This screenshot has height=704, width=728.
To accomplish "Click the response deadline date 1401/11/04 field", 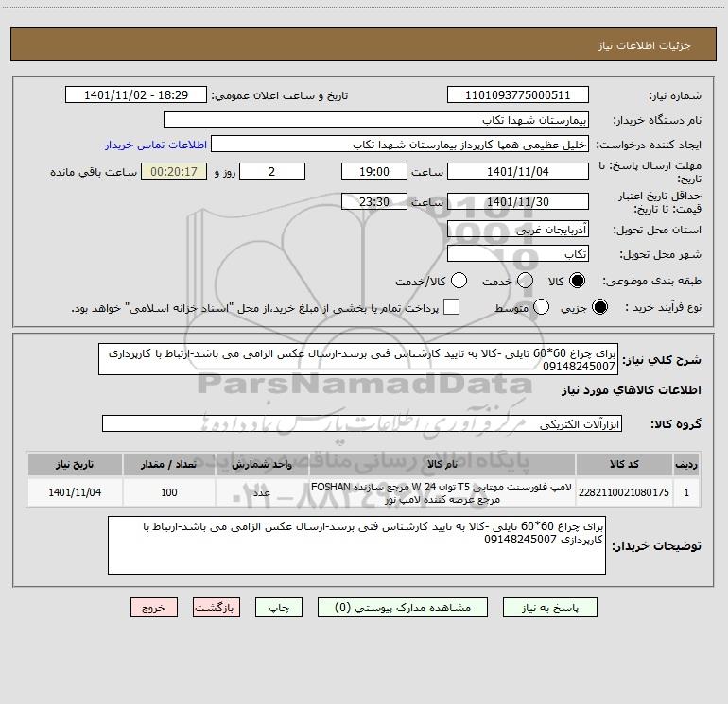I will [518, 171].
